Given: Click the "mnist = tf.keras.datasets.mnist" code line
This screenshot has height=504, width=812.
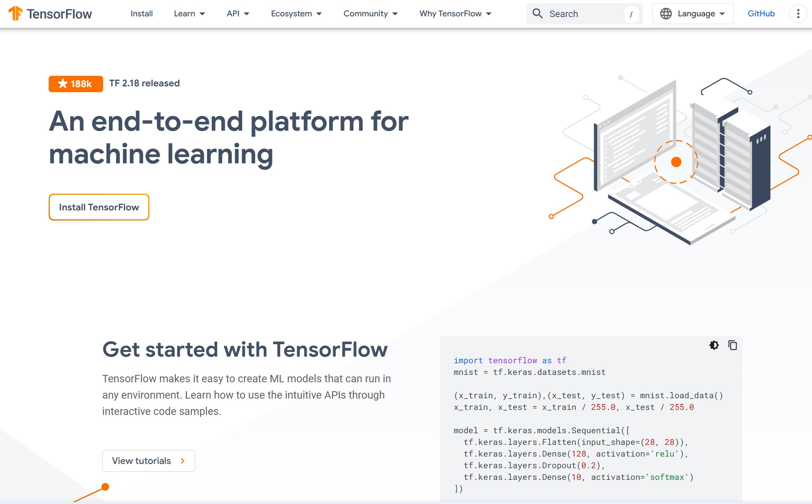Looking at the screenshot, I should point(529,372).
